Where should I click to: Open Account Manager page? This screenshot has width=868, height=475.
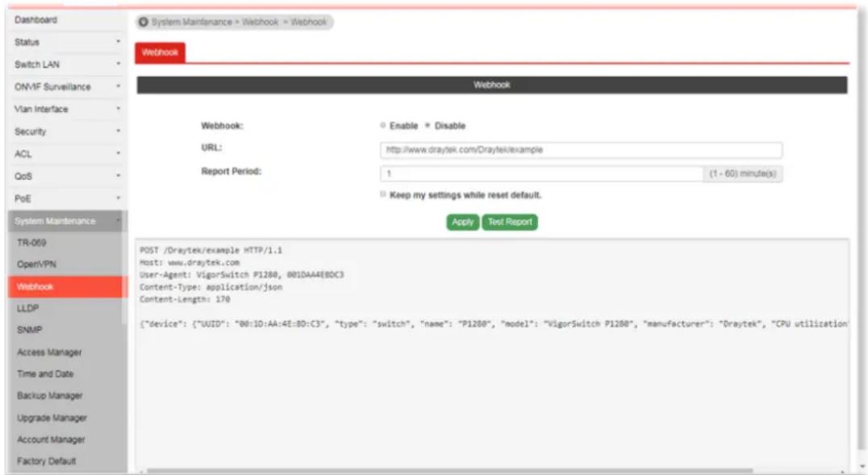51,440
